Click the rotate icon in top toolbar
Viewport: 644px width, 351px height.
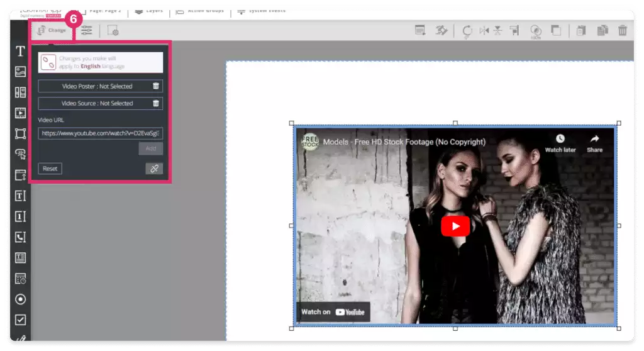tap(467, 31)
